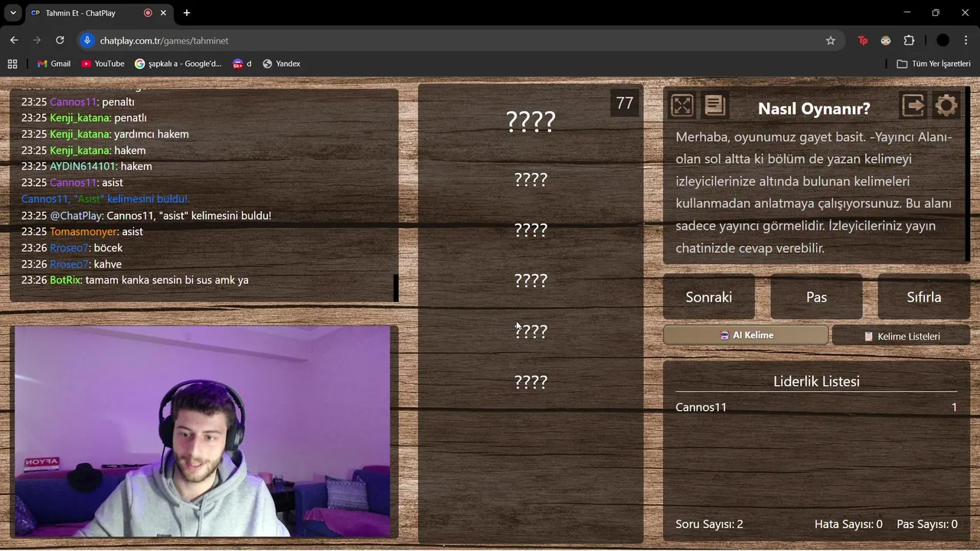Click the chat panel scrollbar handle
Image resolution: width=980 pixels, height=551 pixels.
[x=396, y=288]
